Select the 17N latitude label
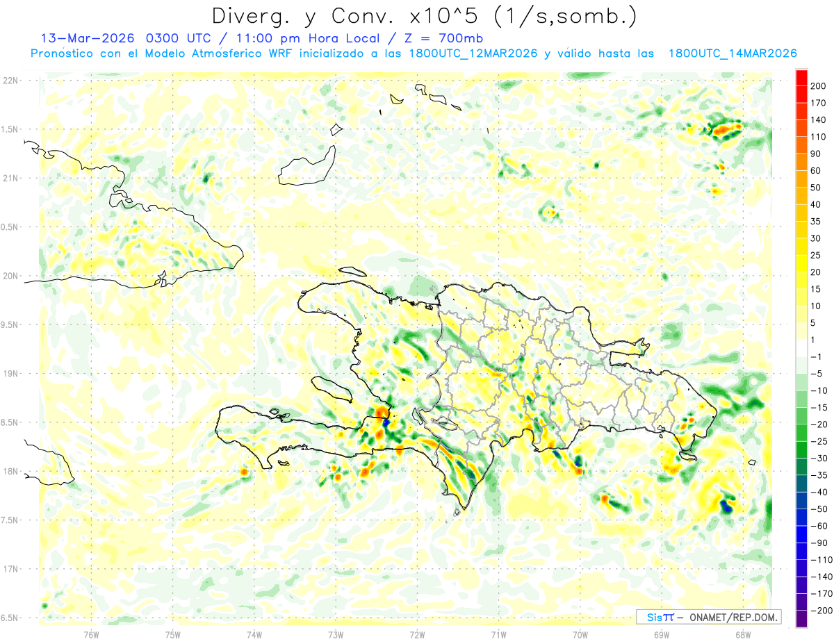 click(10, 568)
